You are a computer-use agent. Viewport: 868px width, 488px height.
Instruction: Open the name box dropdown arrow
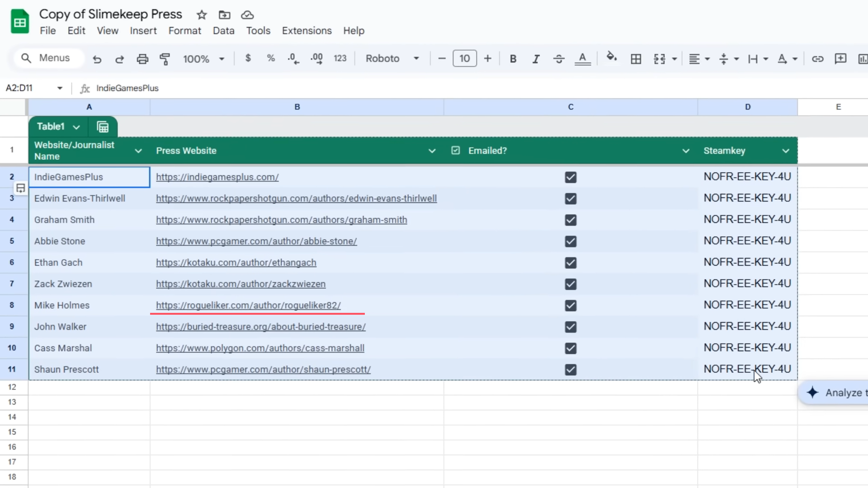[x=60, y=88]
